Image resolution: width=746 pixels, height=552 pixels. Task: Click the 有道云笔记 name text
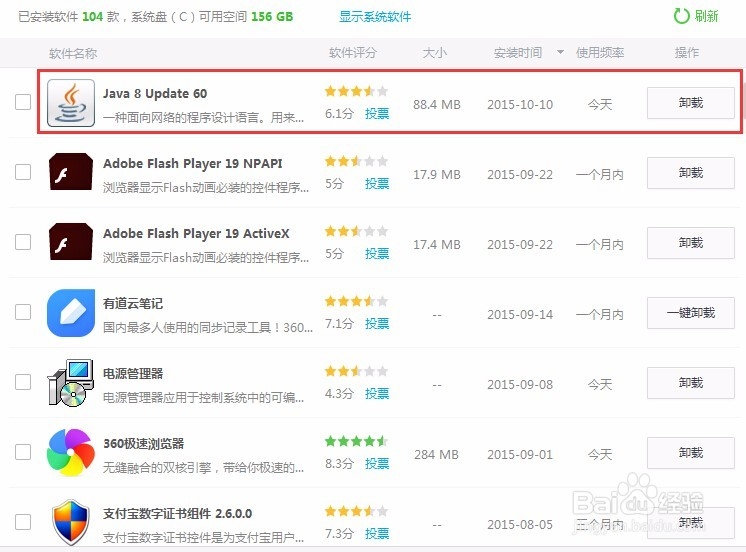tap(133, 304)
